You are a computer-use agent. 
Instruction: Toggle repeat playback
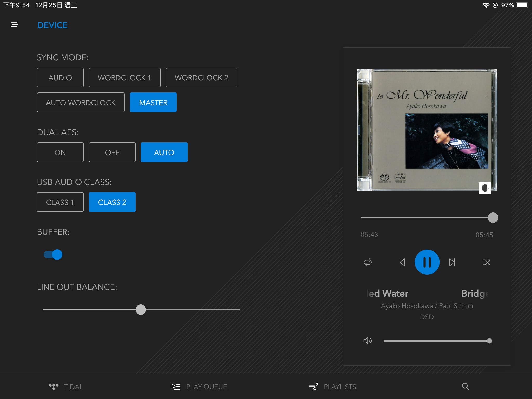(368, 262)
